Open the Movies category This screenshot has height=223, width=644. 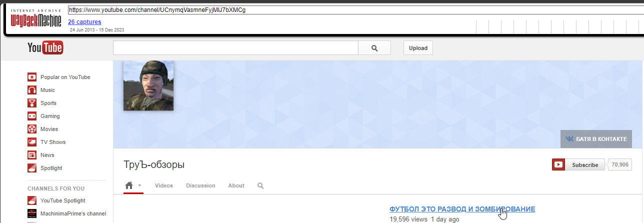tap(49, 129)
